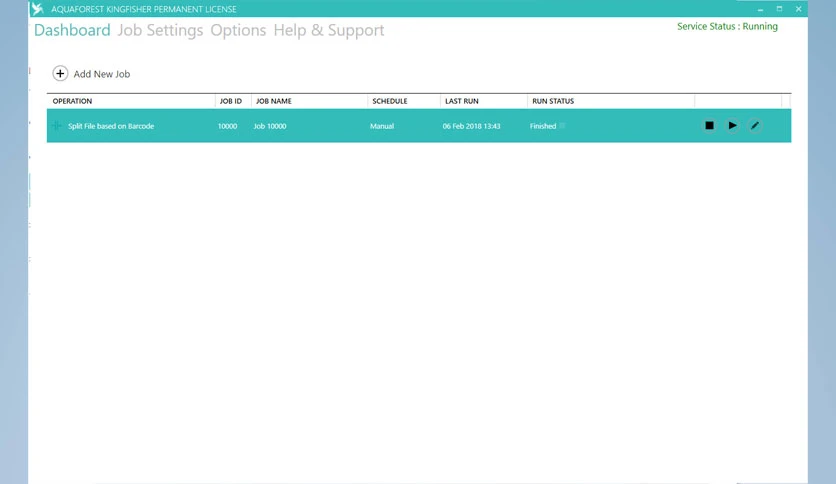
Task: Click the 'Service Status : Running' text
Action: coord(727,27)
